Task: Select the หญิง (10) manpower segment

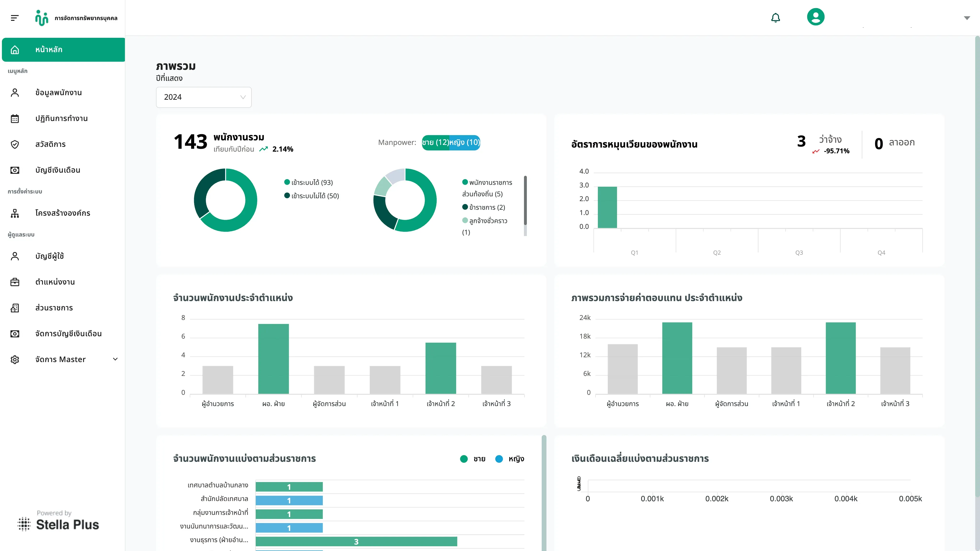Action: pos(464,143)
